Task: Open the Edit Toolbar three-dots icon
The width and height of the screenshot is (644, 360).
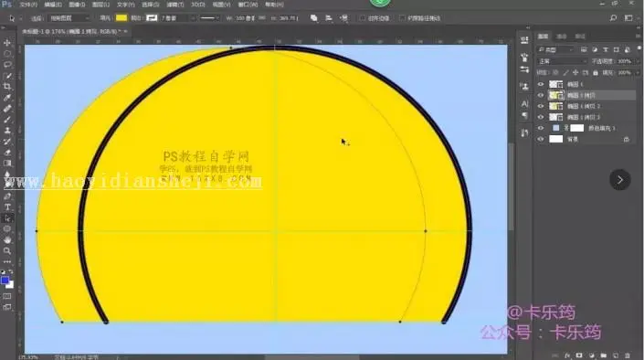Action: point(7,262)
